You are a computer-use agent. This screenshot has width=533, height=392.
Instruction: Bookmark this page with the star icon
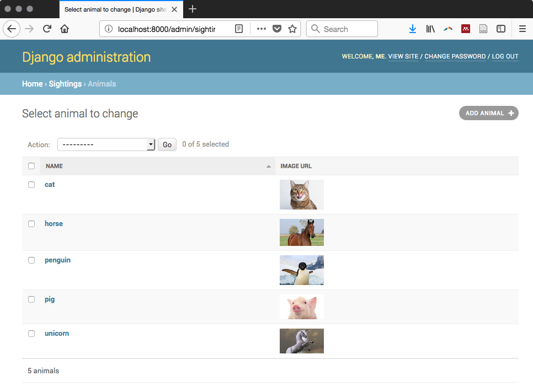(292, 29)
